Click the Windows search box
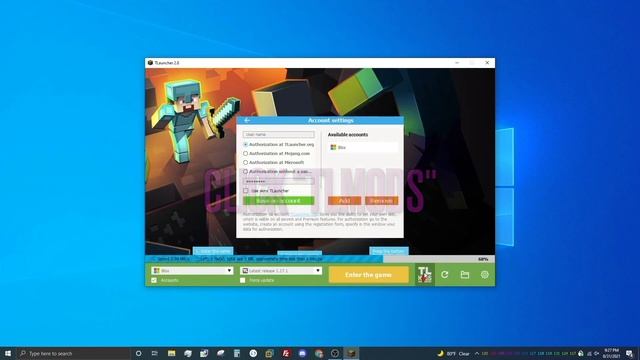Viewport: 640px width, 360px height. (73, 353)
